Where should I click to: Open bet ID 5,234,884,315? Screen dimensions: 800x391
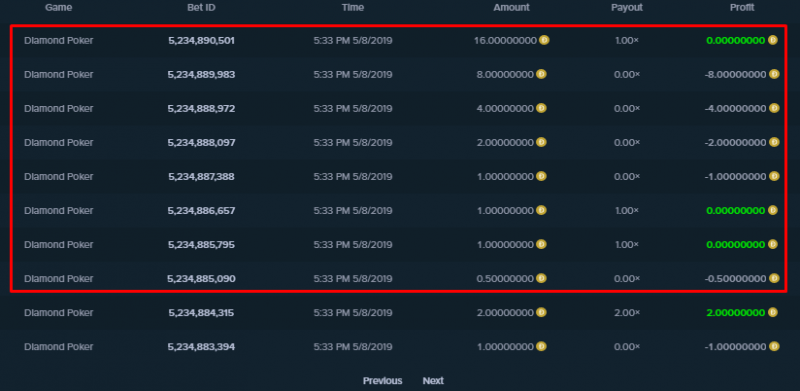[x=202, y=313]
